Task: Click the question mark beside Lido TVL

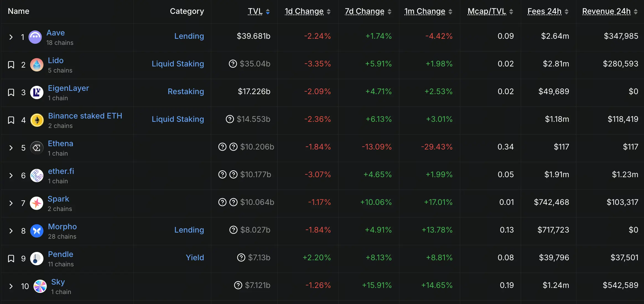Action: 233,64
